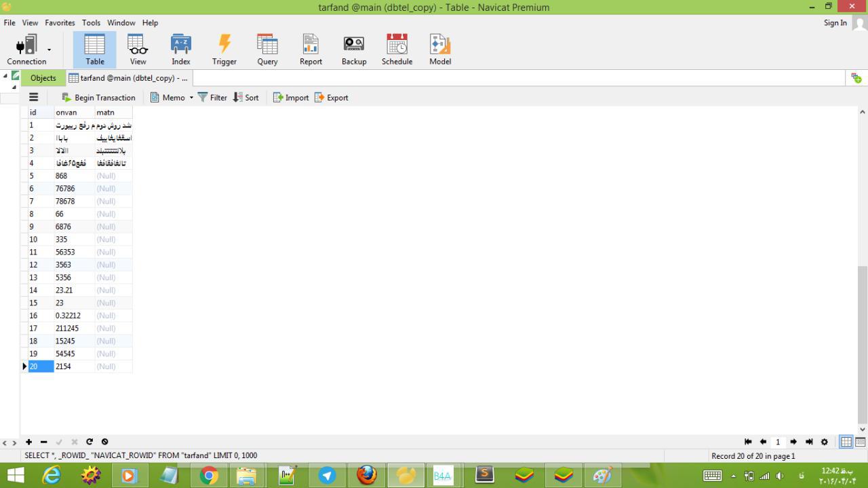Switch to grid view display
This screenshot has width=868, height=488.
pos(846,442)
